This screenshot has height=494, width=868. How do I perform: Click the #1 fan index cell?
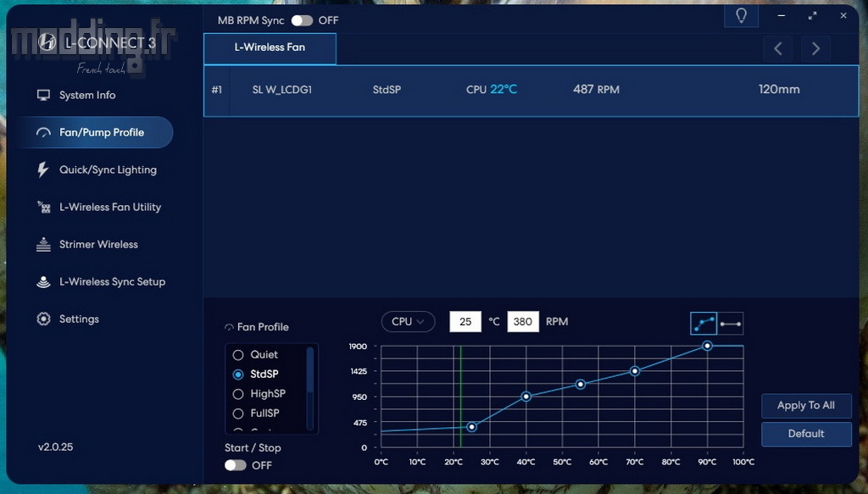click(216, 90)
